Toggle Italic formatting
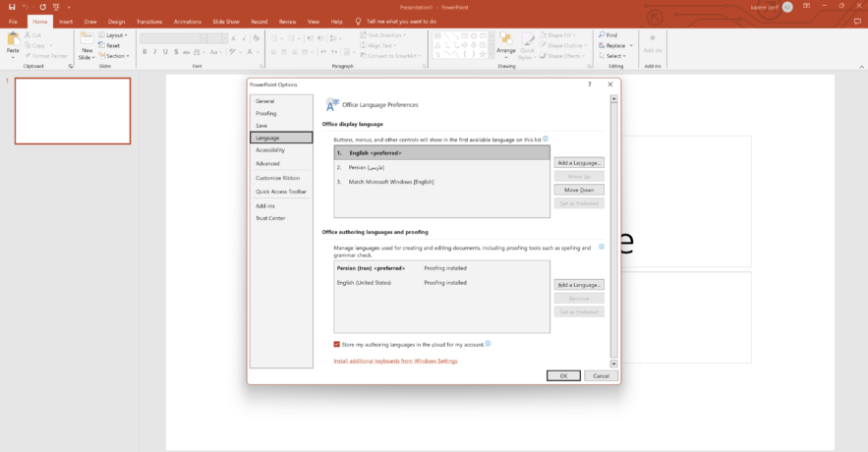Screen dimensions: 868x452 [x=155, y=52]
